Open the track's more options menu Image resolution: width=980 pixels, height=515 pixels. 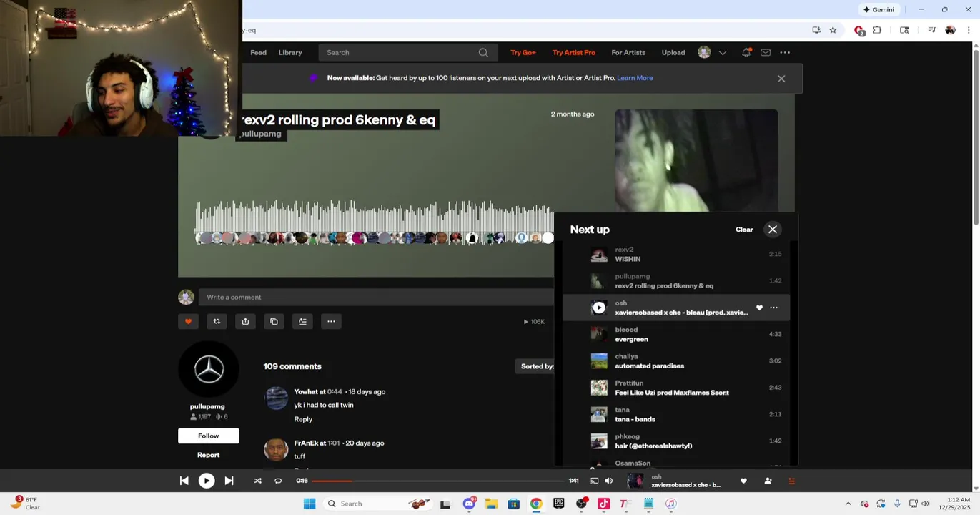(x=331, y=321)
